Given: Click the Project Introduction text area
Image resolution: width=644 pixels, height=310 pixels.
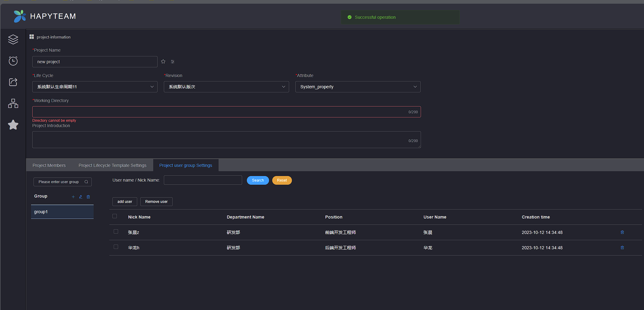Looking at the screenshot, I should coord(226,140).
